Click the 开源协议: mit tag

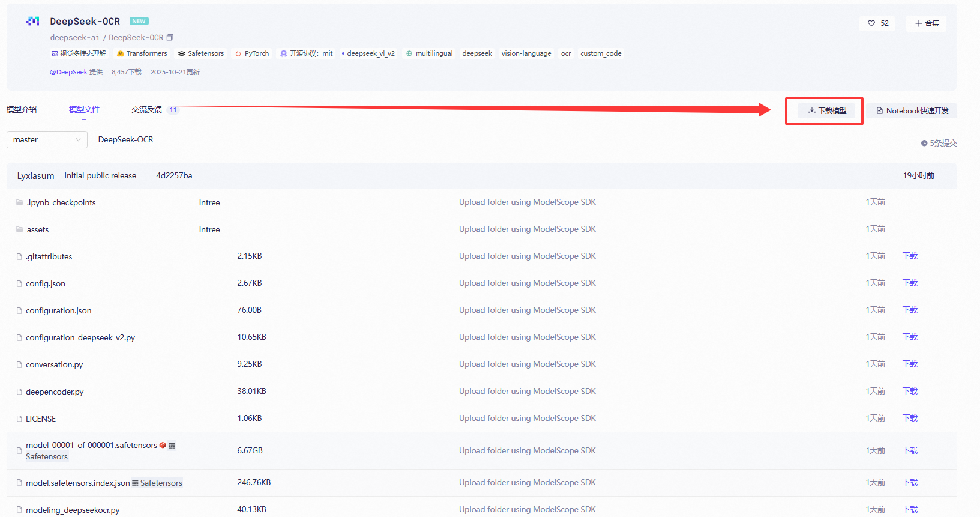point(307,53)
